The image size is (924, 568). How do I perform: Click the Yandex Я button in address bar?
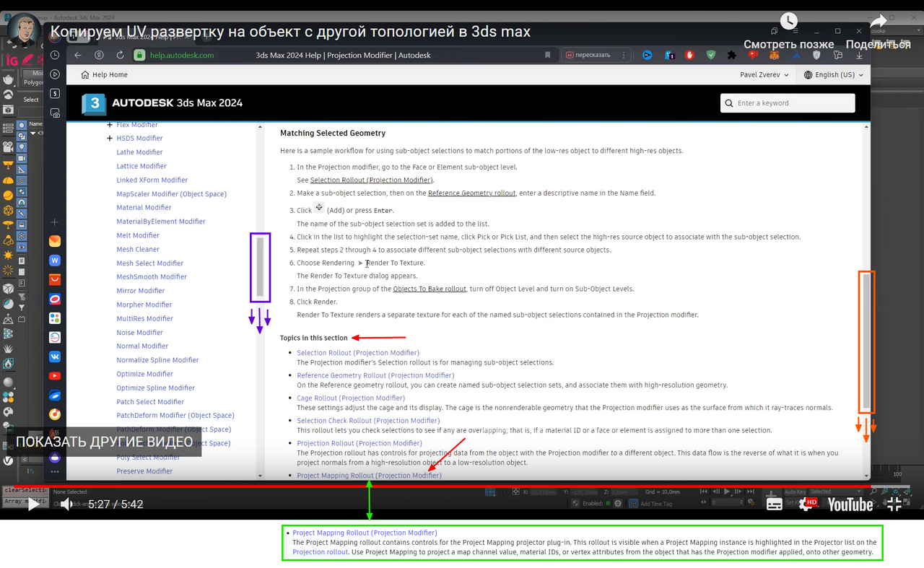[99, 55]
